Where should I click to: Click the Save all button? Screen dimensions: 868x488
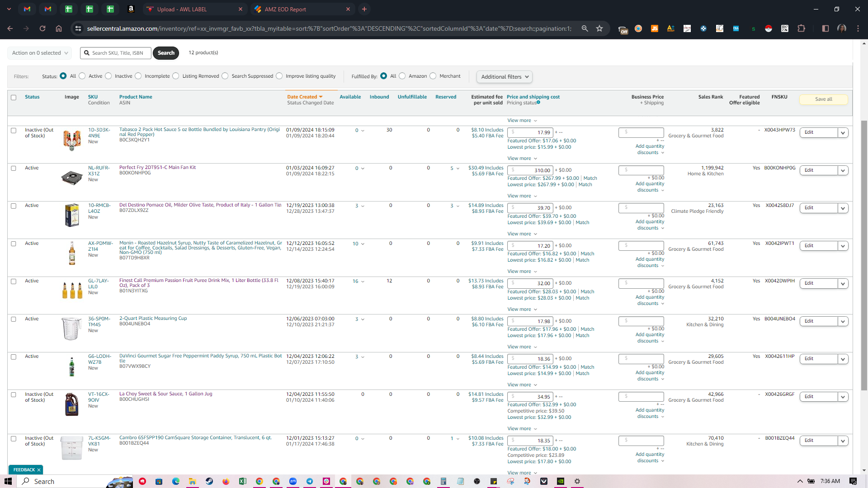tap(823, 99)
